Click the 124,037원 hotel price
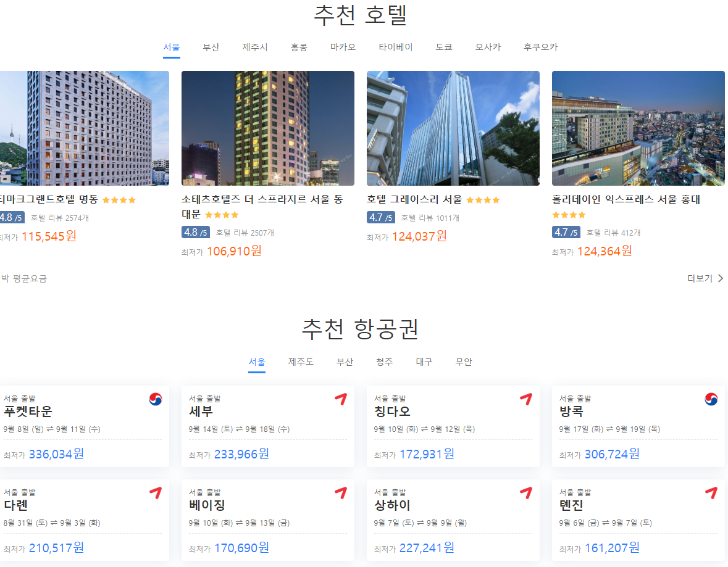Viewport: 728px width, 567px height. 419,237
